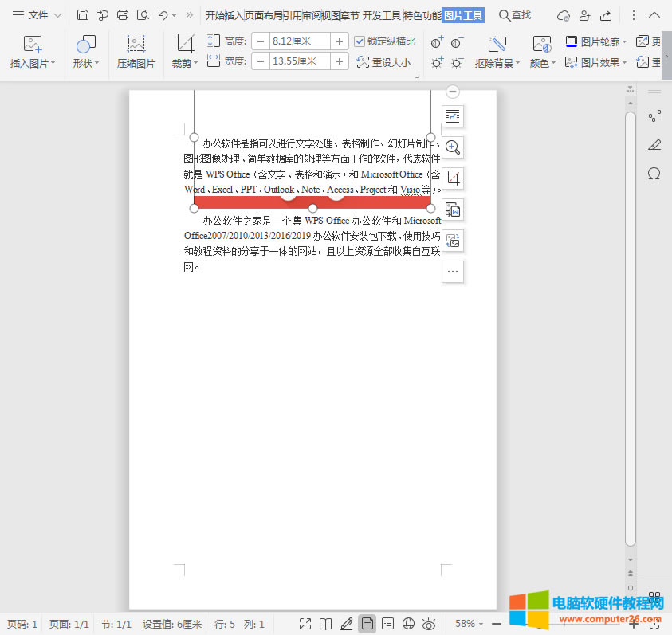Toggle reading layout view in status bar
Viewport: 672px width, 635px height.
325,624
